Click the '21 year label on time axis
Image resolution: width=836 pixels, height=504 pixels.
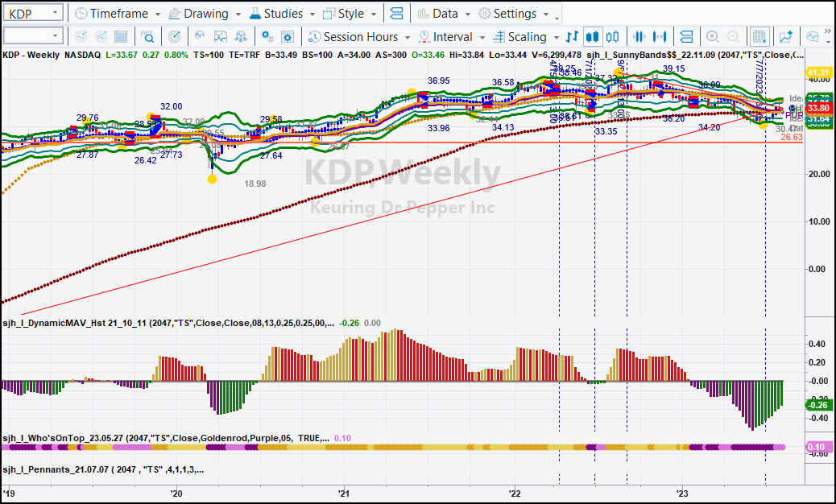344,494
